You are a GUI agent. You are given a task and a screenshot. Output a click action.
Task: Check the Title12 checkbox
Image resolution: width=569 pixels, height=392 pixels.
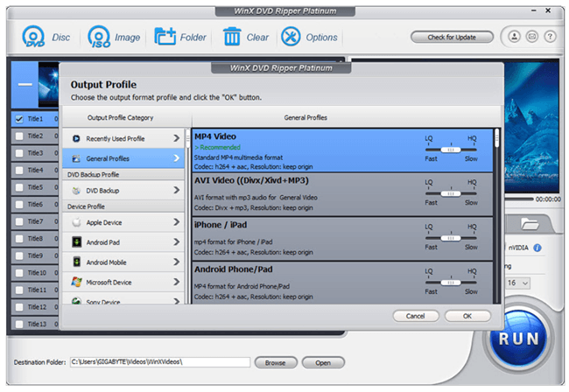(19, 307)
